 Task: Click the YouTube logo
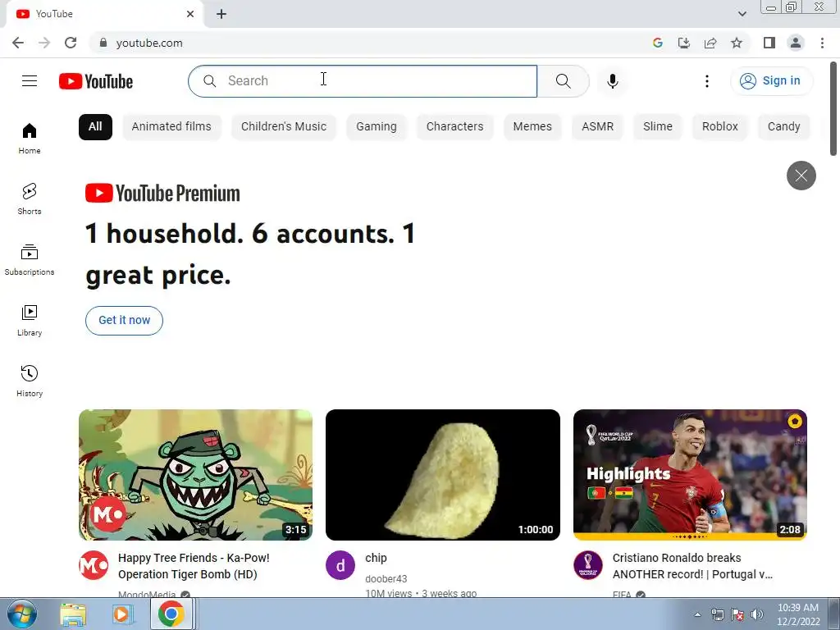[x=96, y=81]
